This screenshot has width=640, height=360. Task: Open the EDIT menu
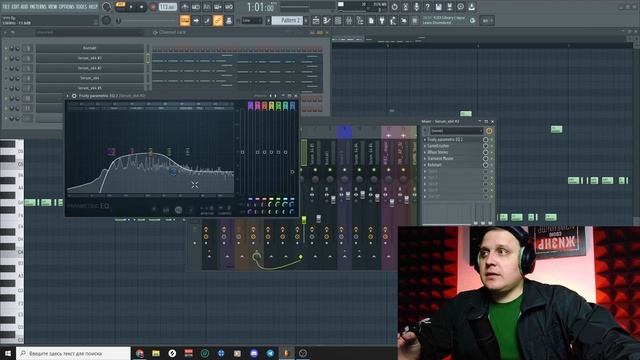[x=16, y=7]
